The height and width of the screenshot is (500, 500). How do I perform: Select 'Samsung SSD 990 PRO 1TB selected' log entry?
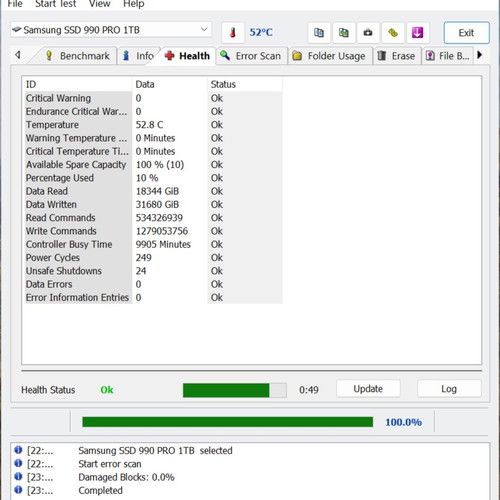(x=155, y=451)
